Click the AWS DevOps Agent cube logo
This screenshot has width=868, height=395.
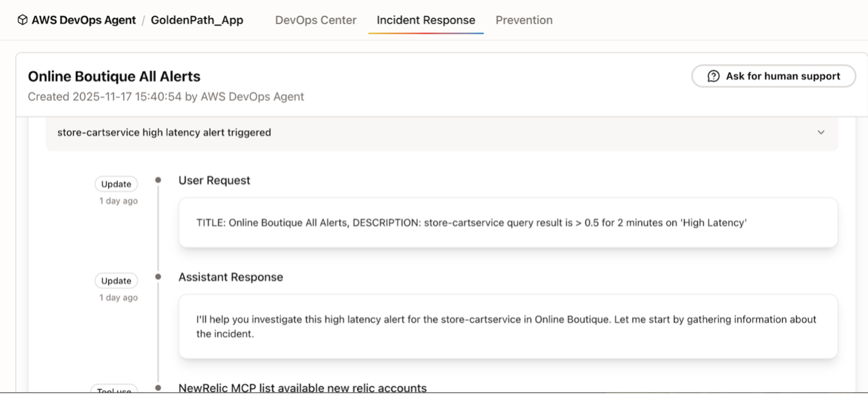pyautogui.click(x=23, y=19)
